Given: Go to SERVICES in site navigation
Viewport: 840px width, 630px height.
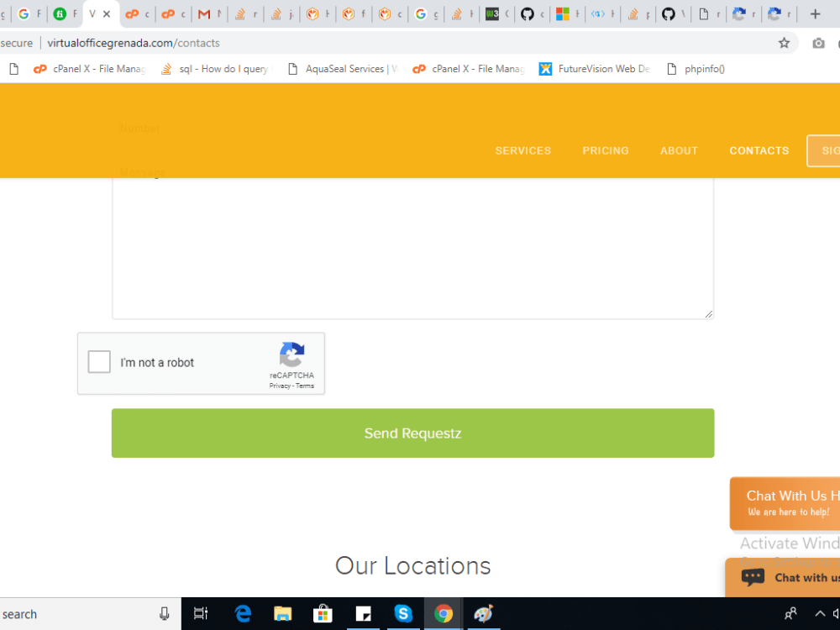Looking at the screenshot, I should point(522,151).
